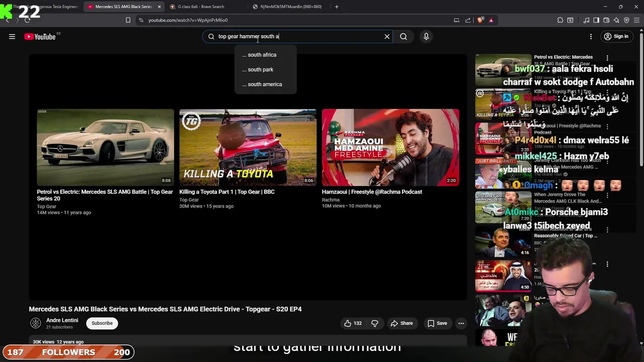The height and width of the screenshot is (362, 644).
Task: Open Brave Shields lion icon
Action: point(480,20)
